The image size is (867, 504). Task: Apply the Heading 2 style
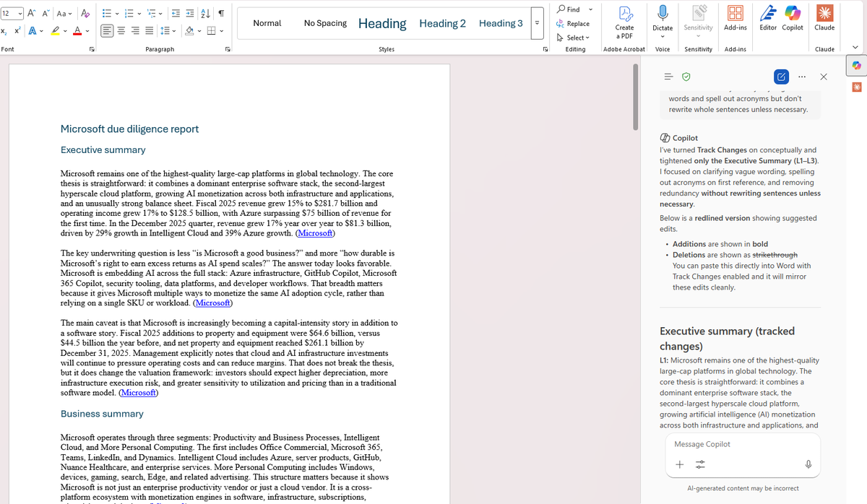442,23
